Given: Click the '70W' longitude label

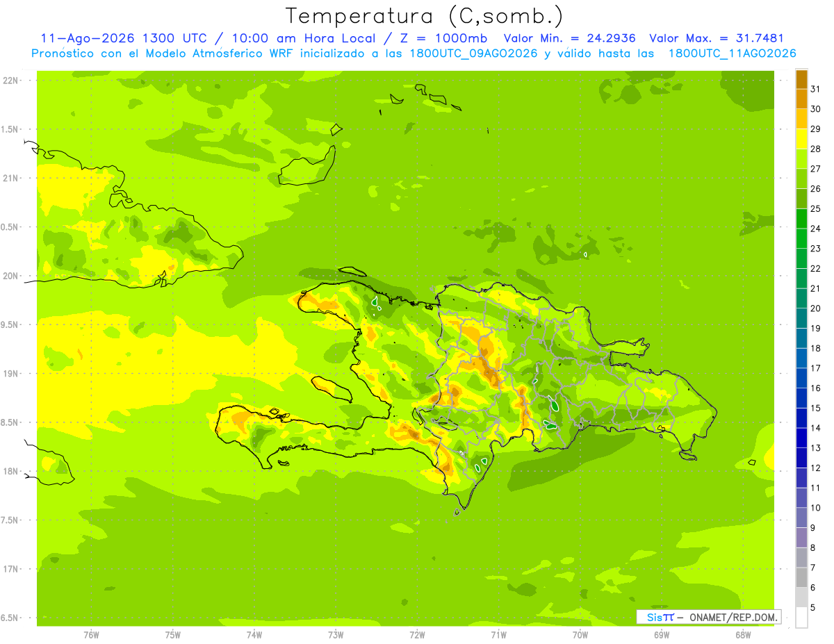Looking at the screenshot, I should [580, 634].
